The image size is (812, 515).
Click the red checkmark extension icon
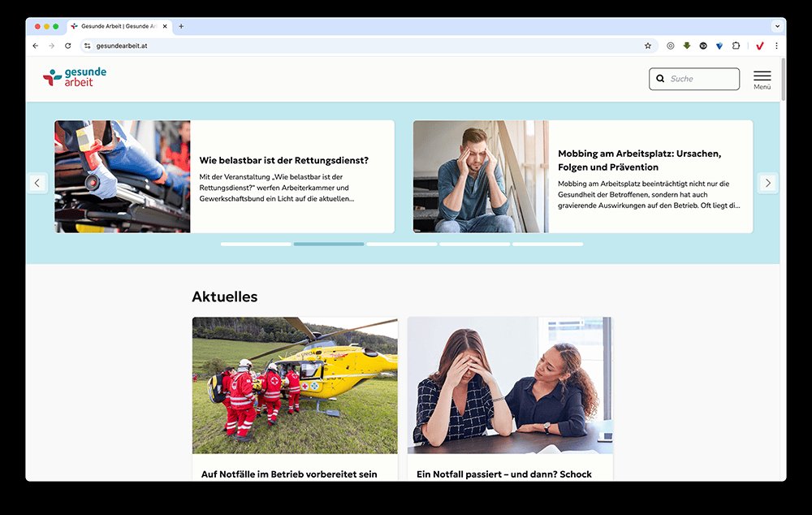[x=760, y=46]
